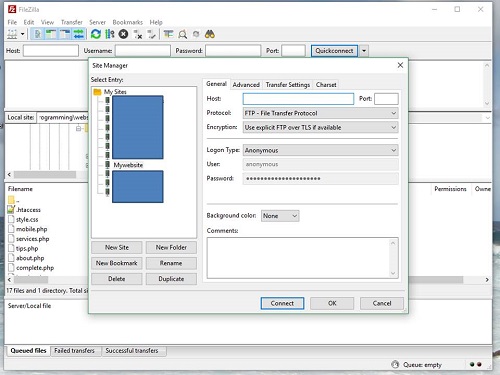The image size is (500, 375).
Task: Click the green refresh listings icon
Action: pyautogui.click(x=96, y=34)
